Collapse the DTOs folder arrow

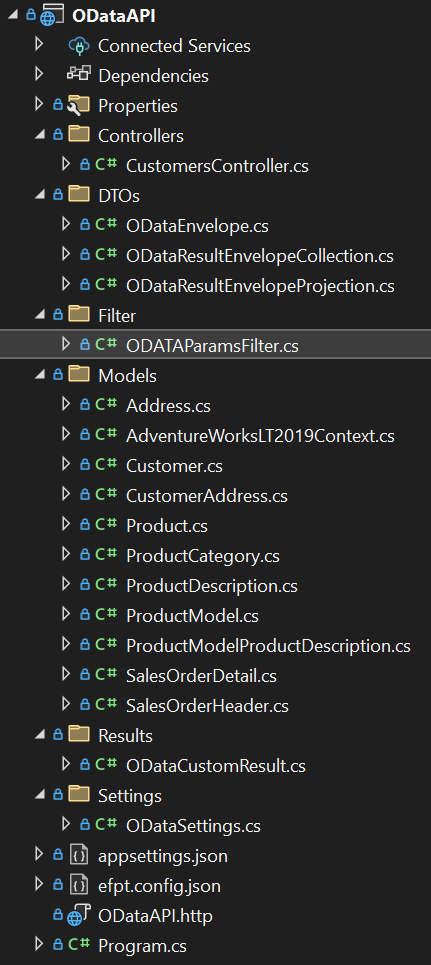coord(41,196)
